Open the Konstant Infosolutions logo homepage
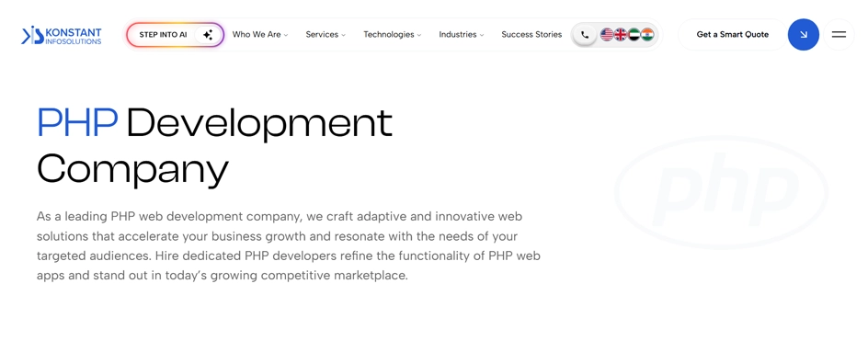 pos(62,35)
